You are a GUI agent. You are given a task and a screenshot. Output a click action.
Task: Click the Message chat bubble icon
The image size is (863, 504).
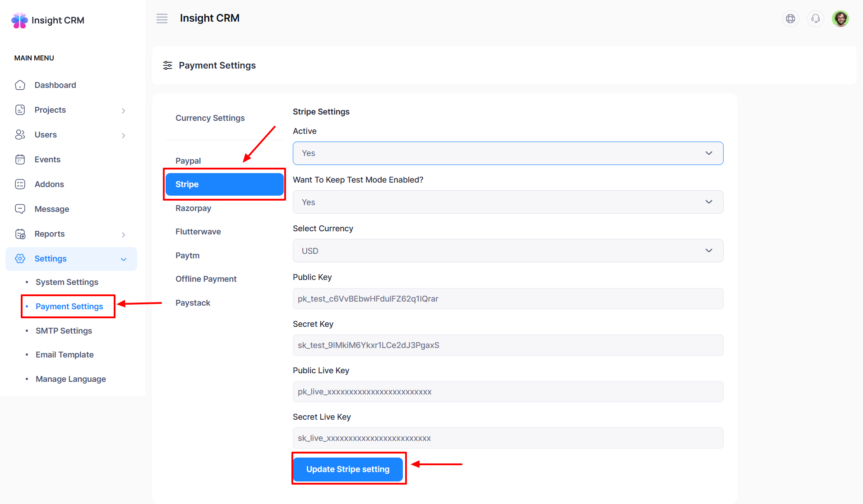click(20, 209)
